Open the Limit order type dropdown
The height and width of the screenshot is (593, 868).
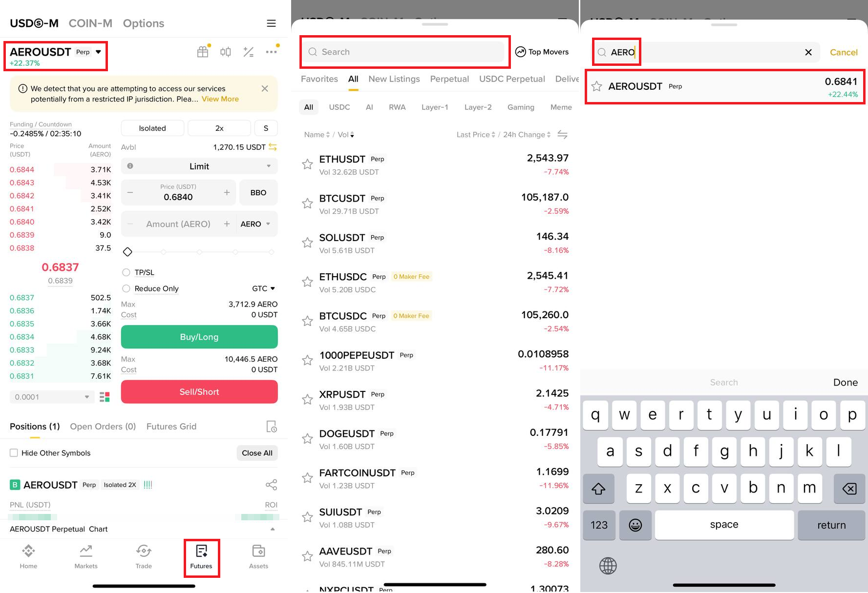[x=199, y=166]
